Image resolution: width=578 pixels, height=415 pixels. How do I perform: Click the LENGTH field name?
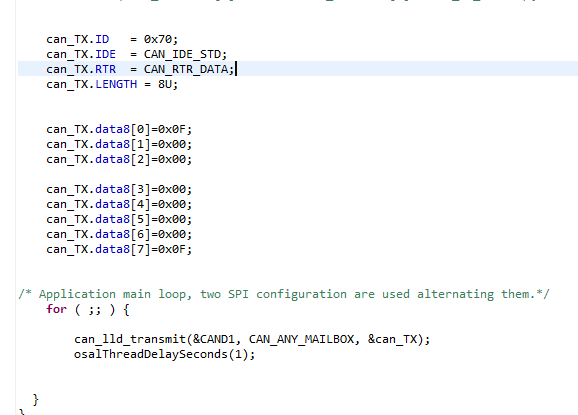coord(116,84)
